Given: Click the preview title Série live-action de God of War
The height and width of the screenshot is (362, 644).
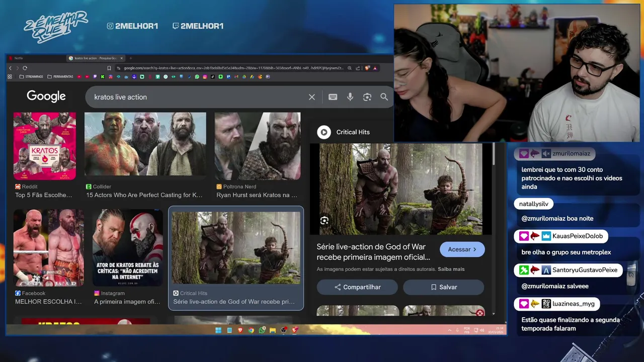Looking at the screenshot, I should [x=373, y=252].
